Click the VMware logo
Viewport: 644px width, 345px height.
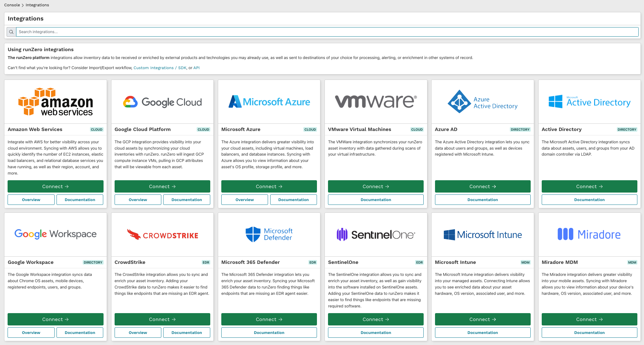376,102
